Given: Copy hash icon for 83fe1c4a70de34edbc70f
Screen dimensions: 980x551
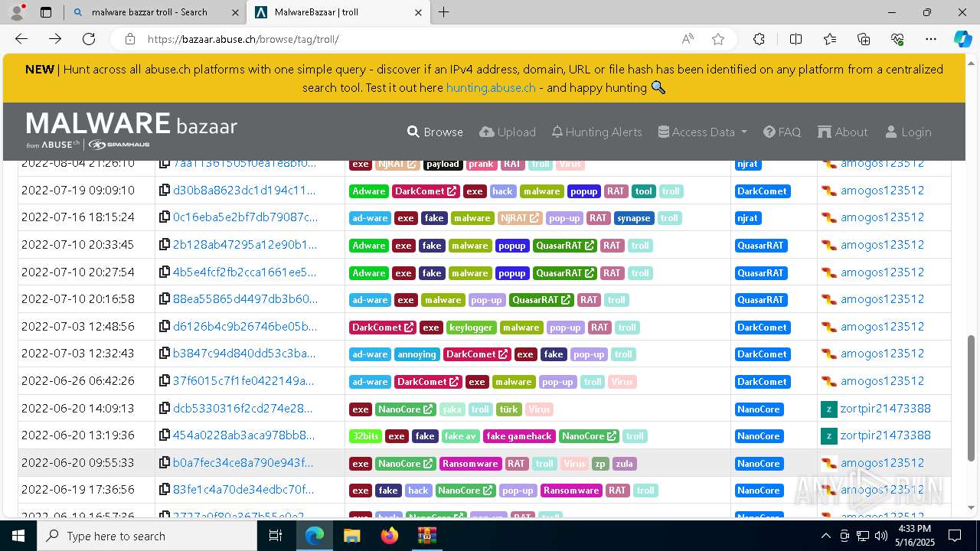Looking at the screenshot, I should 165,490.
